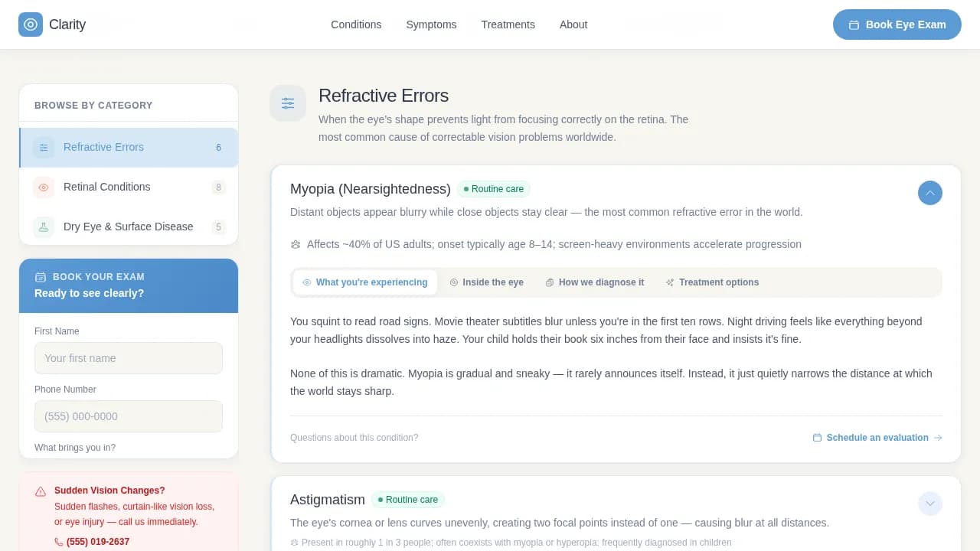Select Dry Eye & Surface Disease category
The height and width of the screenshot is (551, 980).
pyautogui.click(x=129, y=227)
